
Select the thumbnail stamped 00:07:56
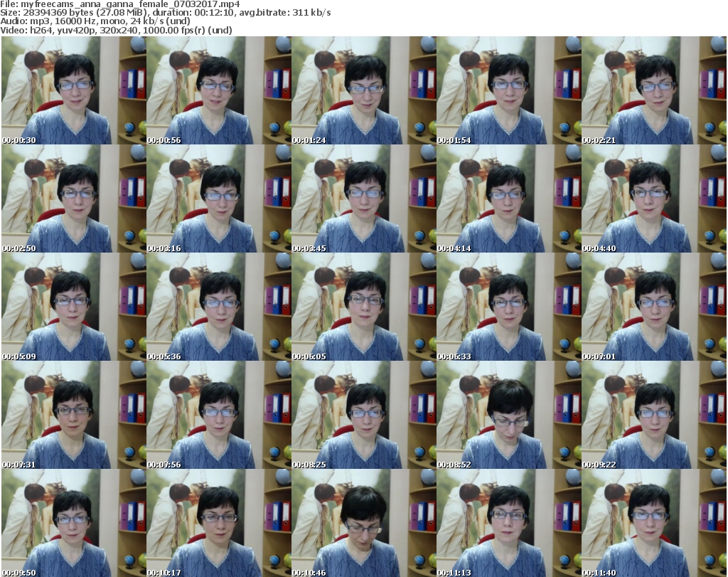coord(219,415)
